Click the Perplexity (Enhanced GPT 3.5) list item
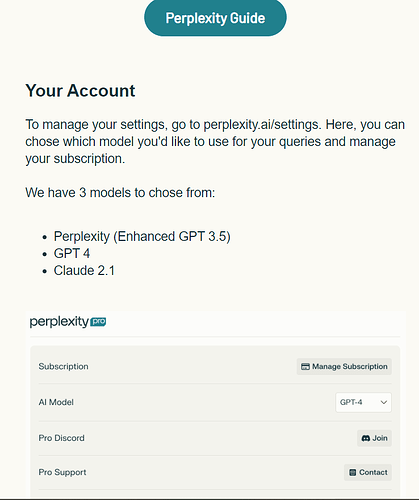This screenshot has width=419, height=500. (x=142, y=236)
